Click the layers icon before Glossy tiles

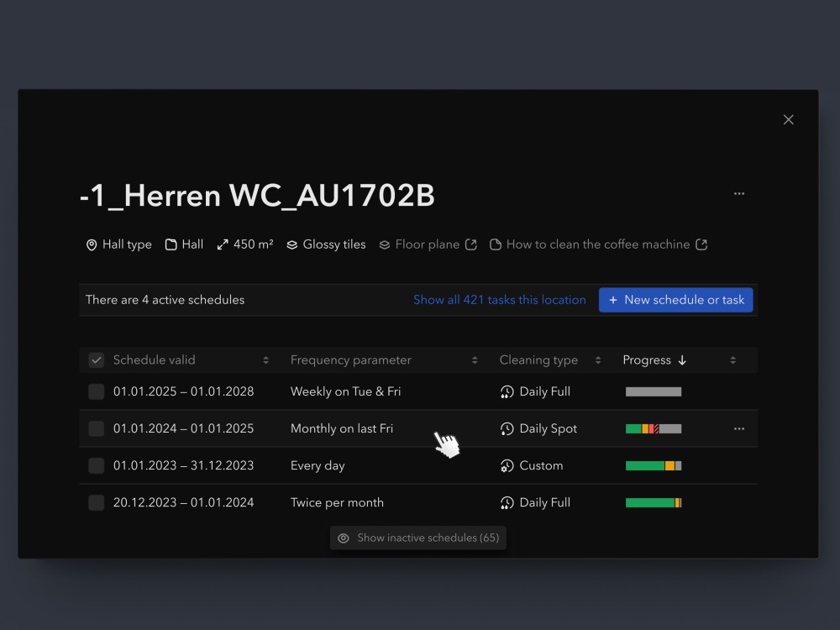tap(292, 244)
